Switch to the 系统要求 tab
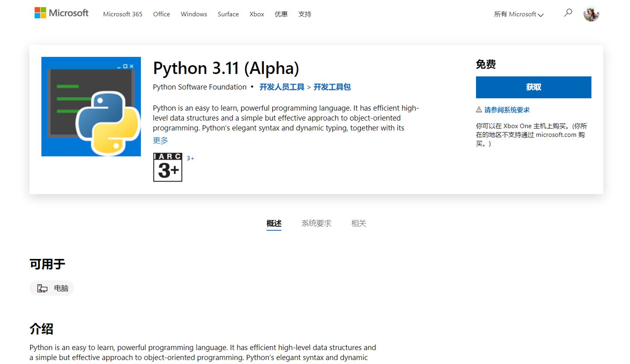The image size is (630, 364). point(316,224)
